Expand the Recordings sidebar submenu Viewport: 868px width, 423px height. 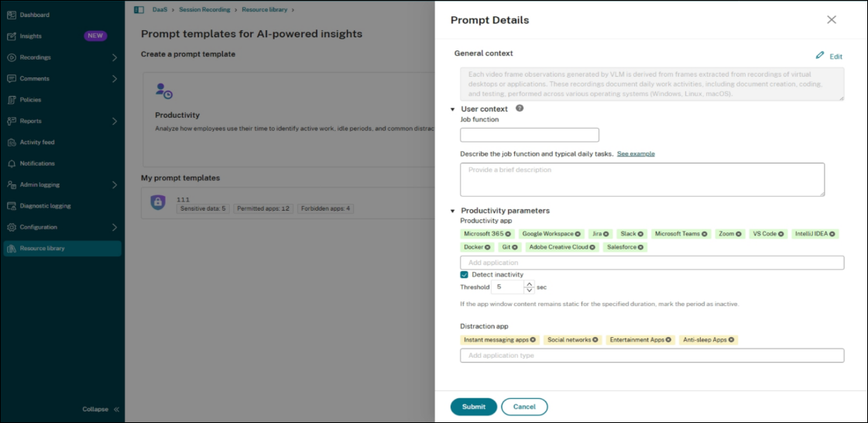coord(114,57)
